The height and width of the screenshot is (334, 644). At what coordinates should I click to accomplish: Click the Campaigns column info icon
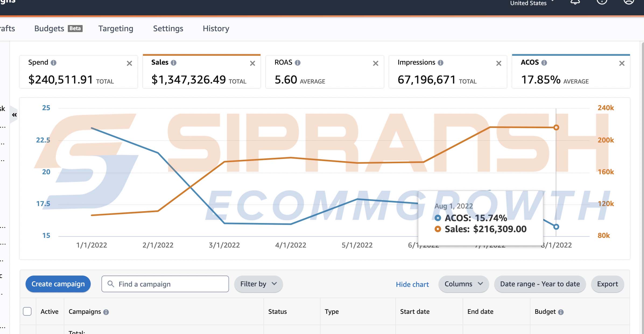click(x=106, y=312)
